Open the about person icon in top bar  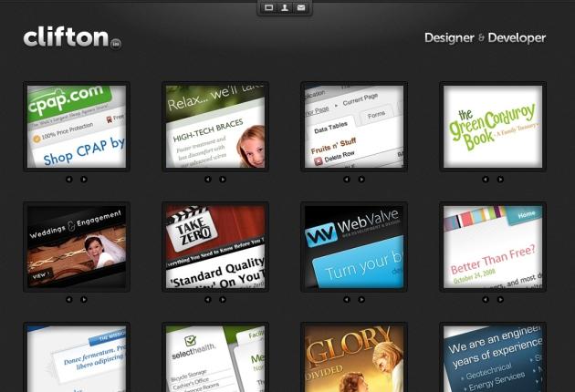pyautogui.click(x=285, y=7)
